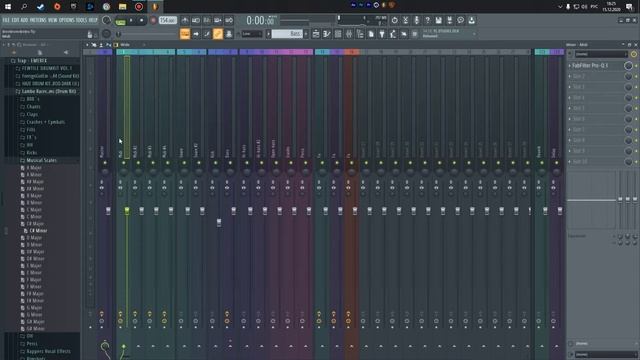640x360 pixels.
Task: Open File Explorer from the taskbar
Action: [x=122, y=7]
